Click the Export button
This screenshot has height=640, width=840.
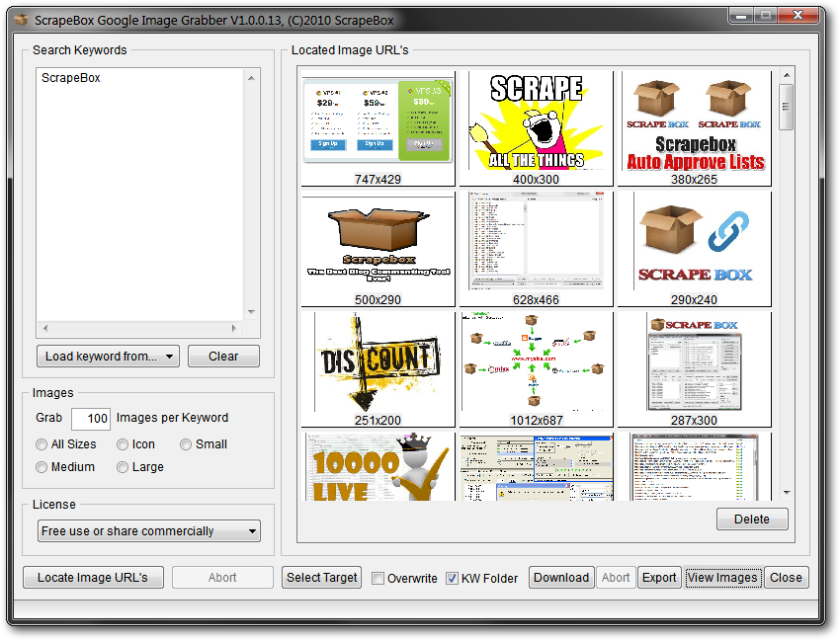658,578
